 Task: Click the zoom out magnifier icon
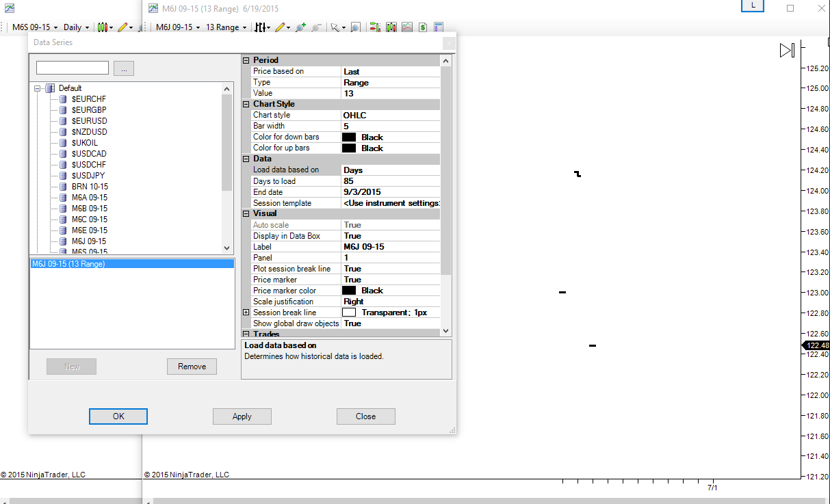coord(316,27)
